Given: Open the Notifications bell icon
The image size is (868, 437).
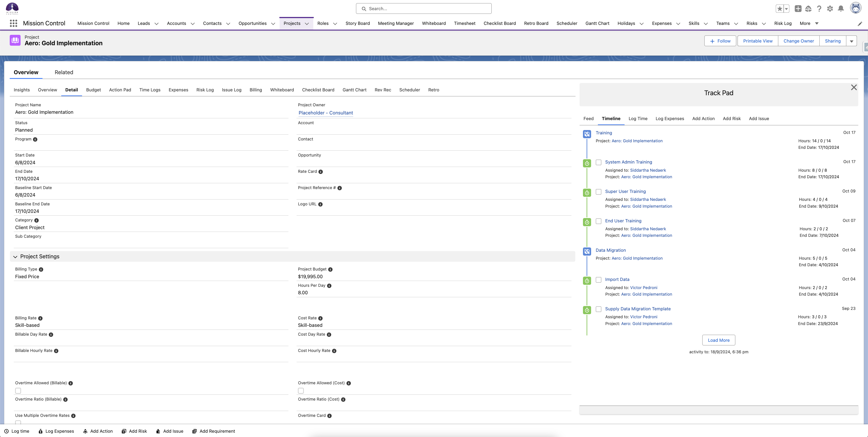Looking at the screenshot, I should (x=841, y=9).
